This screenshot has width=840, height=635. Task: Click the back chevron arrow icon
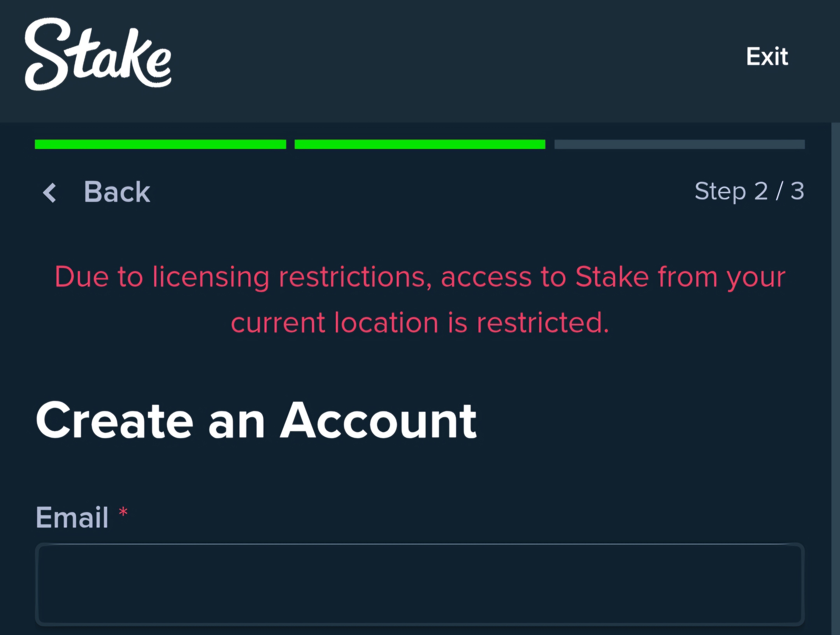[50, 192]
